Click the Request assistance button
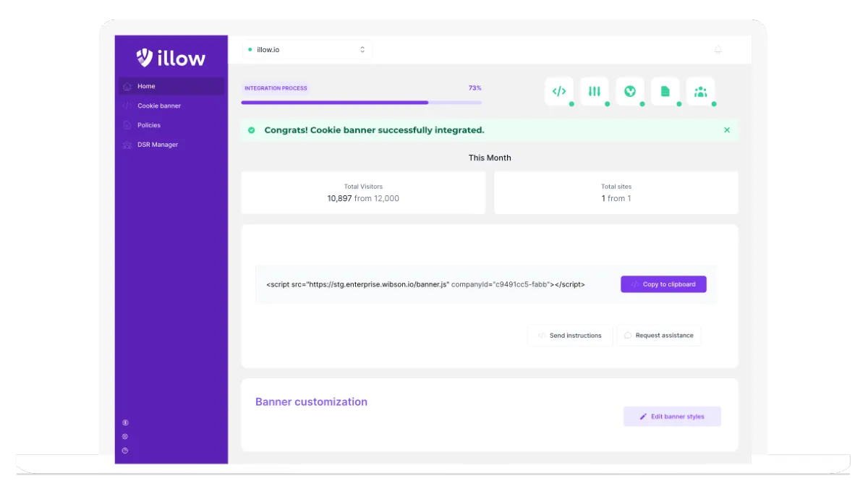The height and width of the screenshot is (494, 868). (659, 336)
